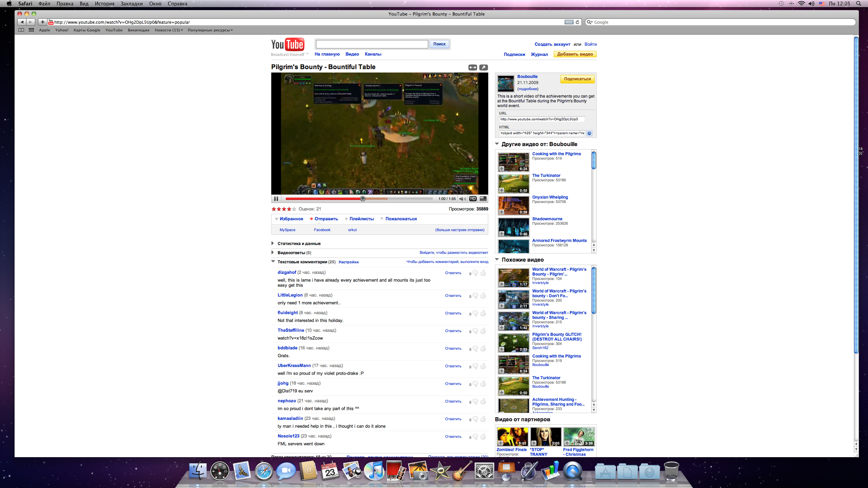
Task: Collapse the Похожие видео panel
Action: click(497, 260)
